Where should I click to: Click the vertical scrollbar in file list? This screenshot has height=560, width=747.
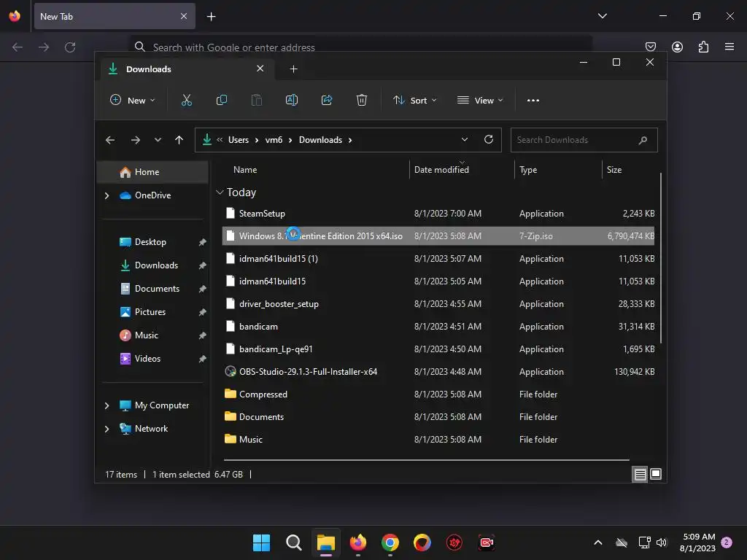pos(661,257)
